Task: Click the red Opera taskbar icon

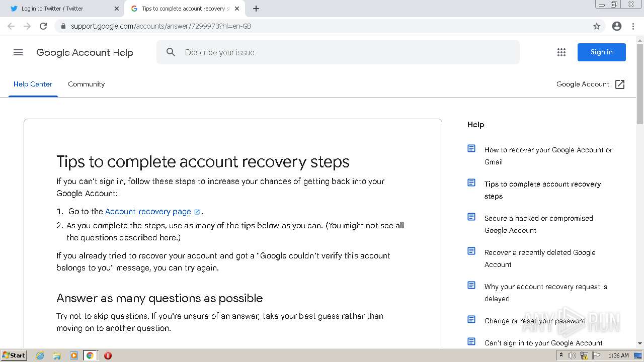Action: (x=108, y=355)
